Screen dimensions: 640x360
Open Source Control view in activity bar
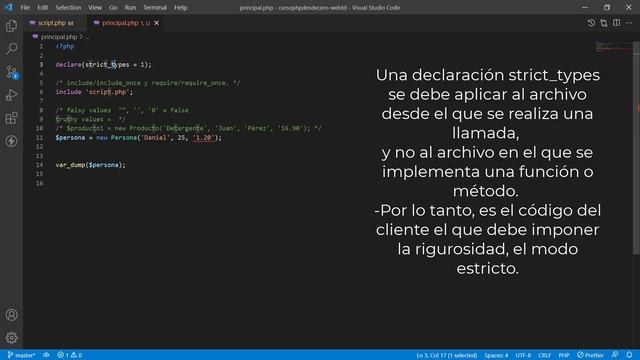pos(11,72)
